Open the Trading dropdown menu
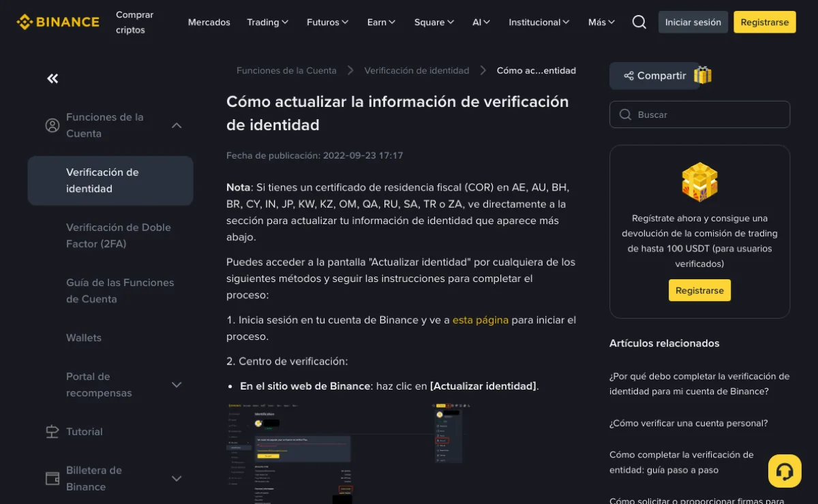The height and width of the screenshot is (504, 818). pyautogui.click(x=267, y=22)
